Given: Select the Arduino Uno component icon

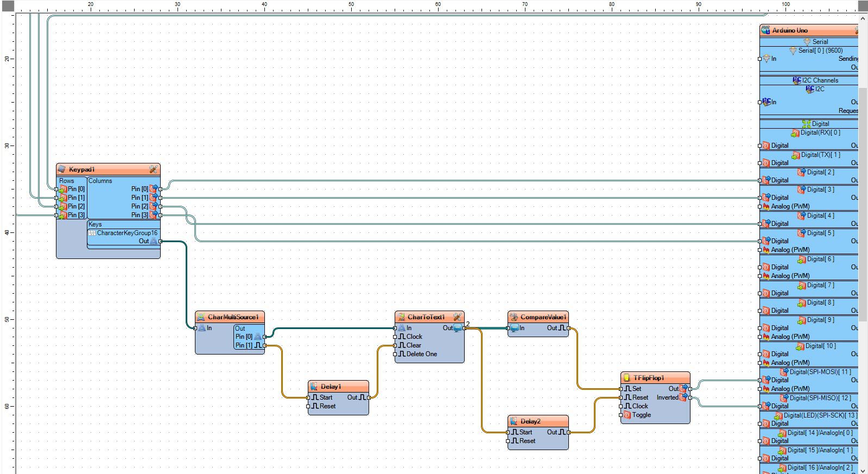Looking at the screenshot, I should 765,30.
